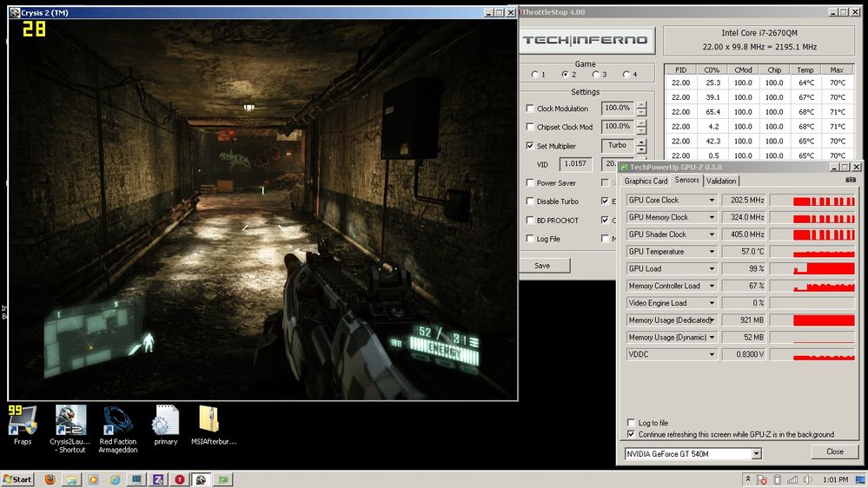Image resolution: width=868 pixels, height=488 pixels.
Task: Select Game profile 2 radio button
Action: pos(565,74)
